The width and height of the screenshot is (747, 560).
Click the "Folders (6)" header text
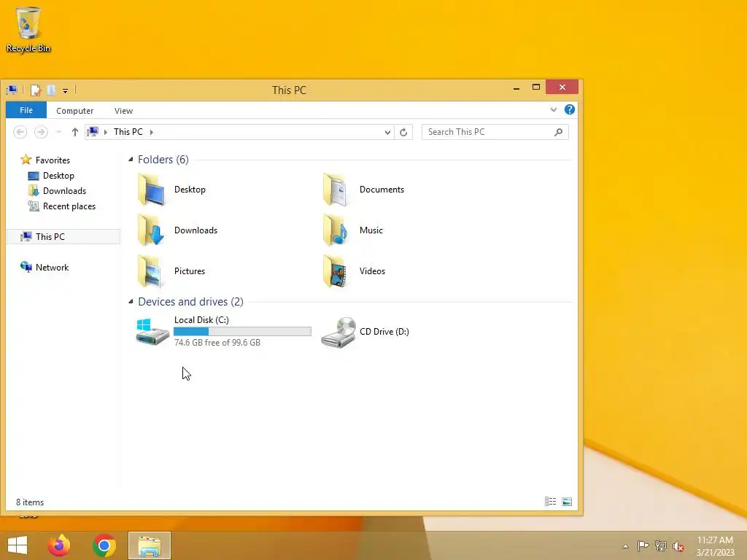[x=163, y=160]
